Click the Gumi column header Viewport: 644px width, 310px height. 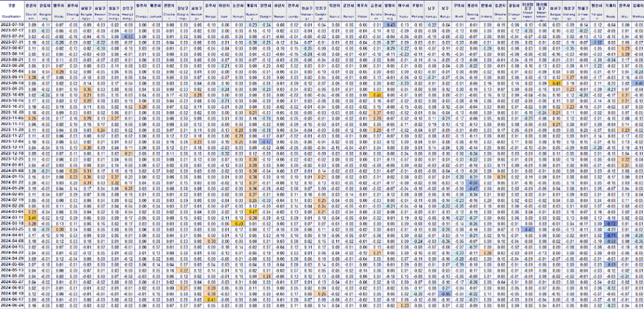(x=459, y=18)
